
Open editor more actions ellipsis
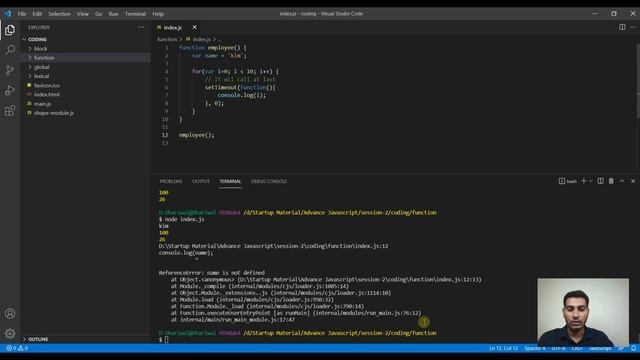click(633, 27)
